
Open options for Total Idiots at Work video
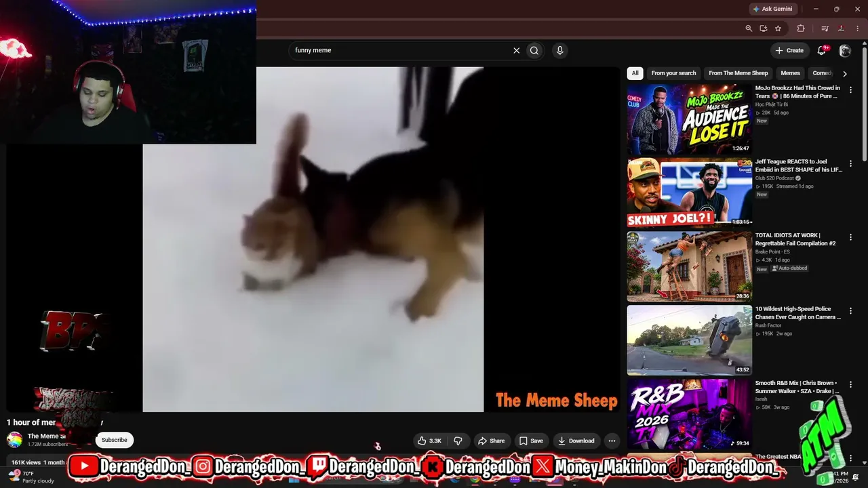point(850,238)
